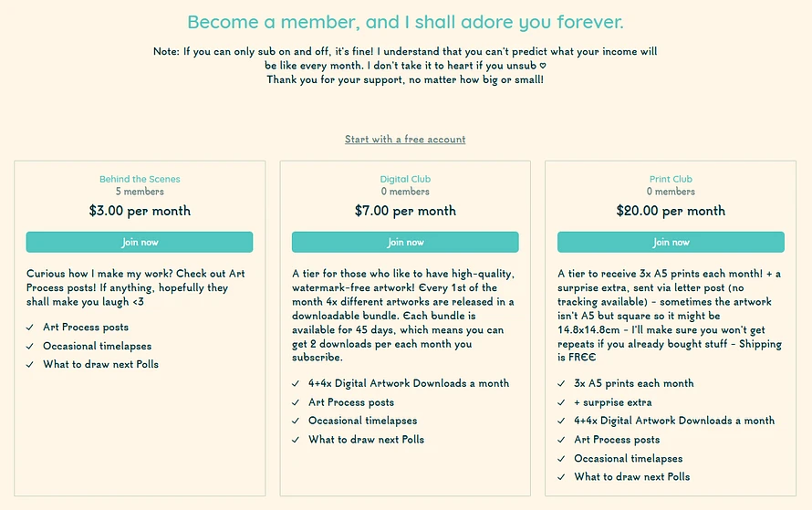Screen dimensions: 812x510
Task: Click Join now for Behind the Scenes tier
Action: 140,242
